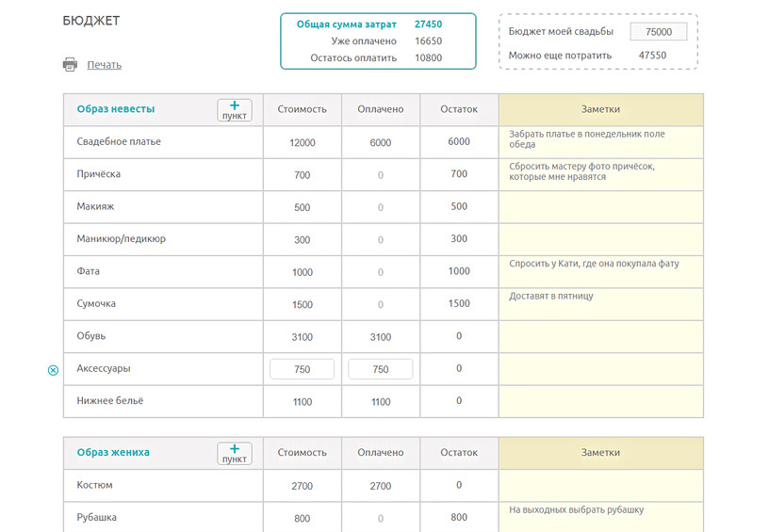Click the Свадебное платье cost 12000
769x532 pixels.
point(303,142)
